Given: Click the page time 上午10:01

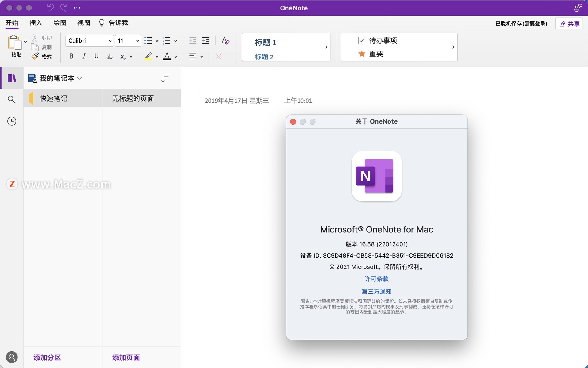Looking at the screenshot, I should tap(298, 101).
